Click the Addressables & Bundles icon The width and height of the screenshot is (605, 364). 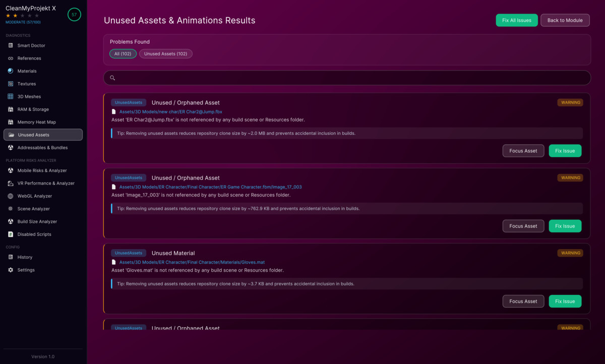11,148
